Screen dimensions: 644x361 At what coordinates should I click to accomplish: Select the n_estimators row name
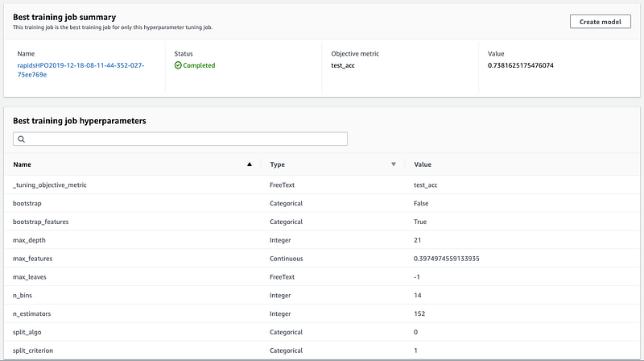pos(35,314)
